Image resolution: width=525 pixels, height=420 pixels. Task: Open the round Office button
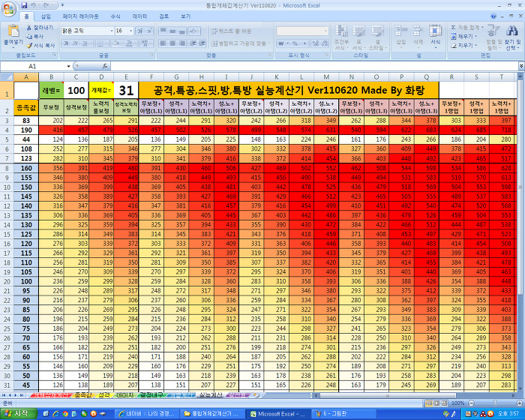[8, 7]
